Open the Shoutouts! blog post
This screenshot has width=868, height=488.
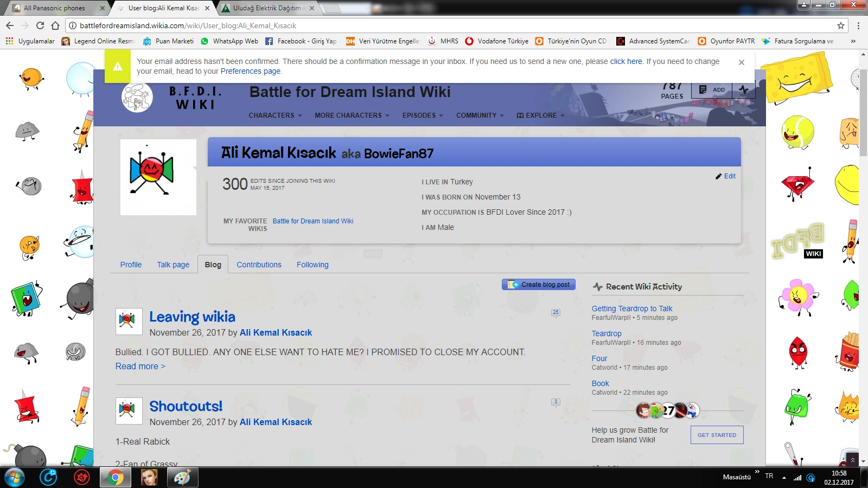pos(186,406)
